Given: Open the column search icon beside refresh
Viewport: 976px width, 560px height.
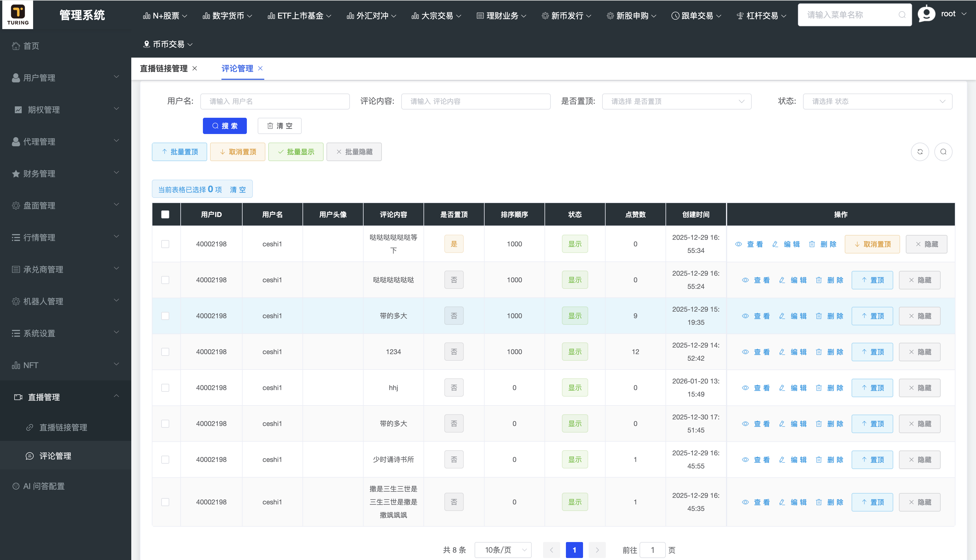Looking at the screenshot, I should [x=943, y=151].
